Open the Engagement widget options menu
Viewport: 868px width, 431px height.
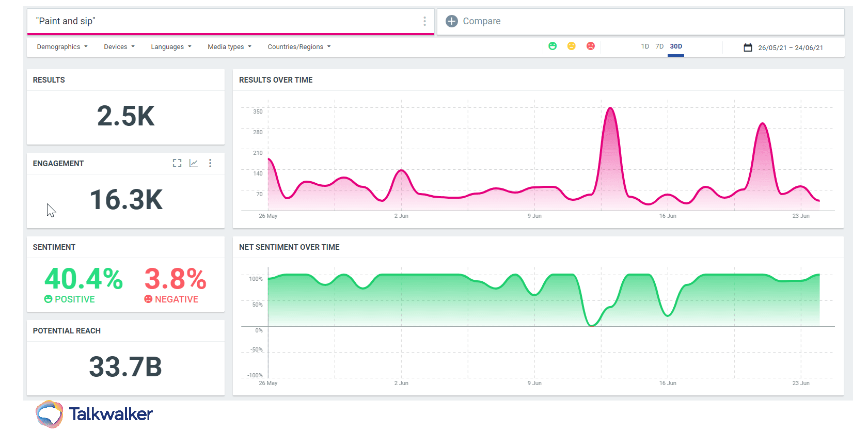point(210,163)
